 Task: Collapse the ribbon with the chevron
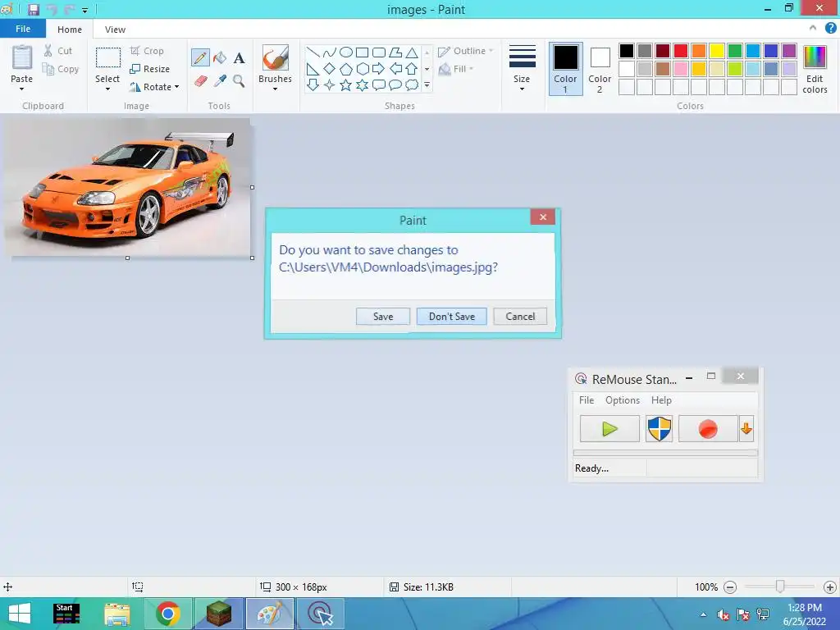click(813, 28)
